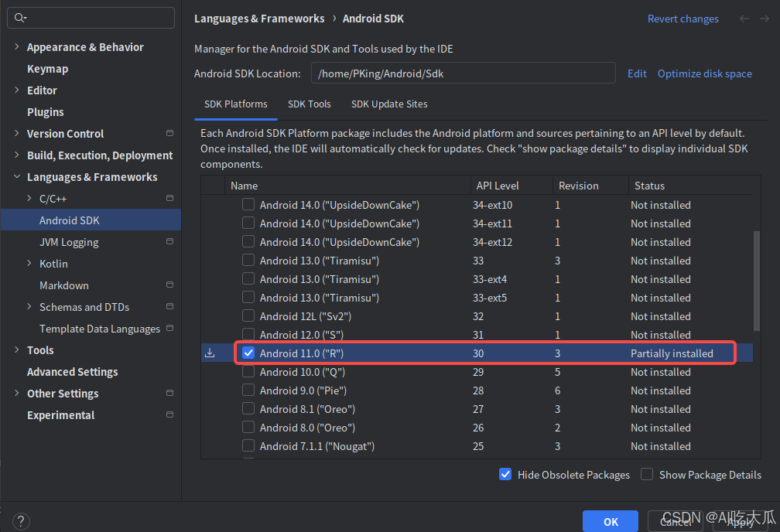Image resolution: width=780 pixels, height=532 pixels.
Task: Open Plugins settings page
Action: click(x=45, y=112)
